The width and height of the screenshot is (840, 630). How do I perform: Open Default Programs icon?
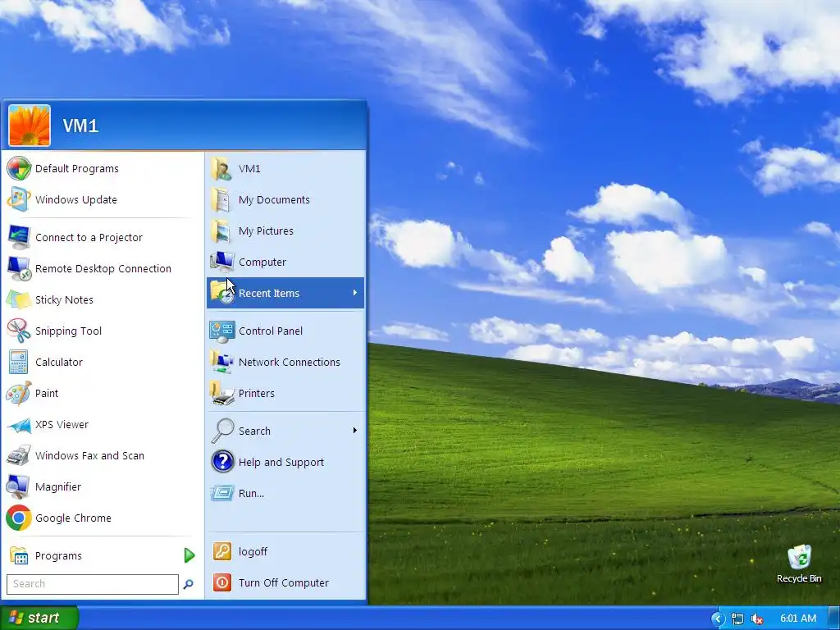click(x=19, y=168)
